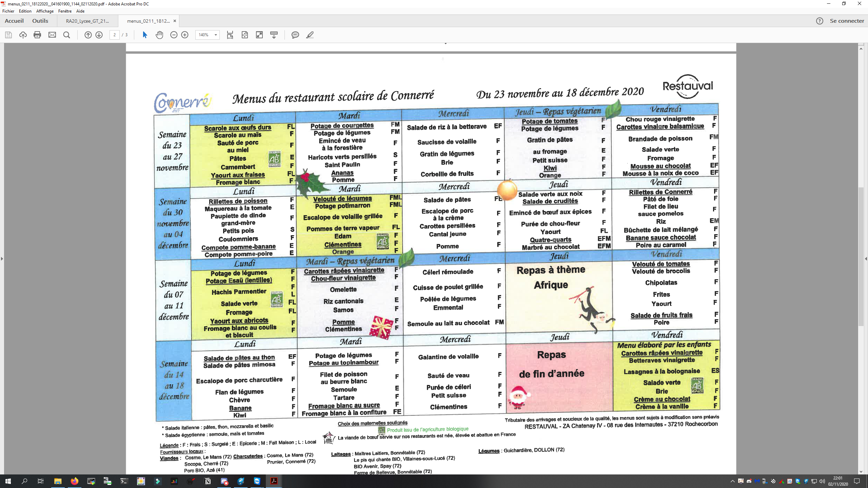
Task: Open the Windows Start menu
Action: tap(8, 481)
